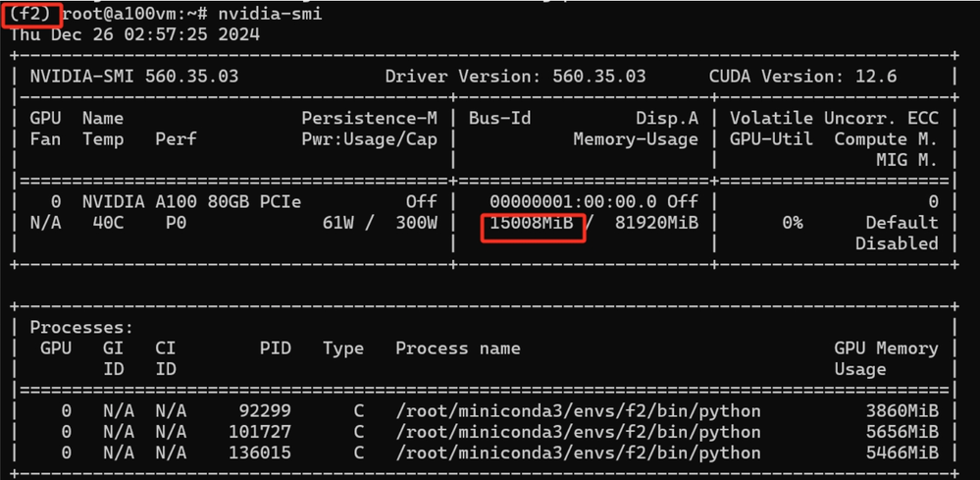Click the Disabled MIG mode value
This screenshot has width=980, height=480.
tap(897, 243)
